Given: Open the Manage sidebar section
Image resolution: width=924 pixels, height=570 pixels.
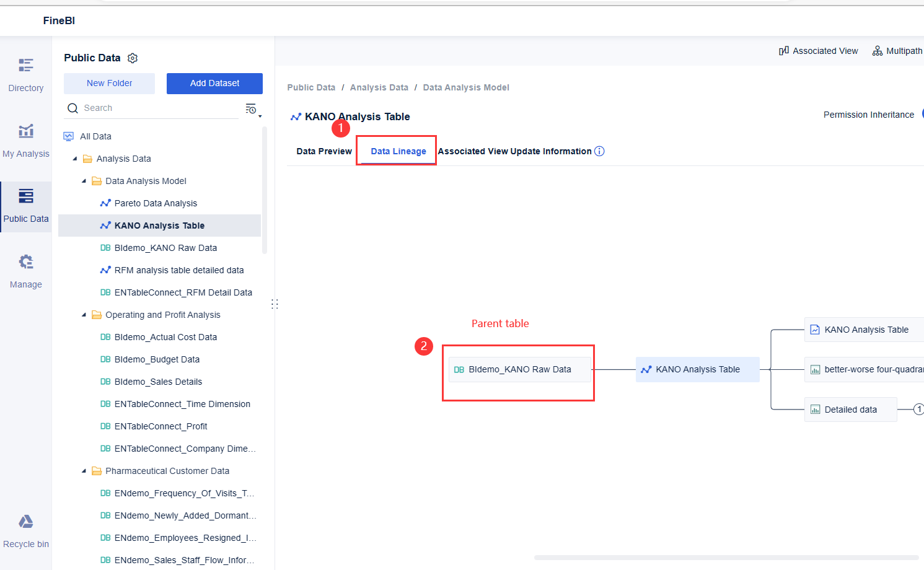Looking at the screenshot, I should click(x=26, y=271).
